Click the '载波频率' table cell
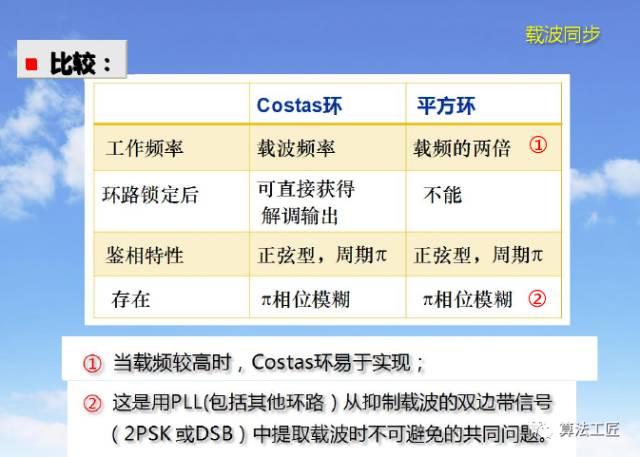The height and width of the screenshot is (457, 640). tap(296, 148)
